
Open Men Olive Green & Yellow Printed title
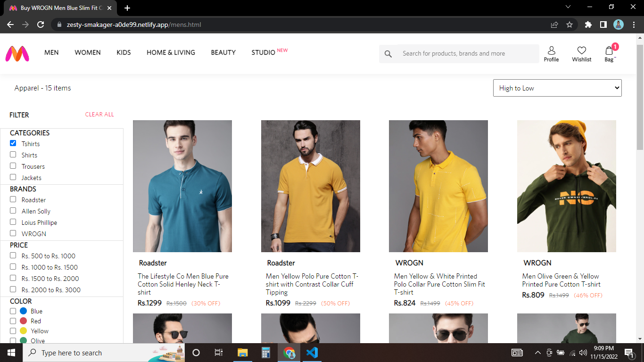[561, 280]
